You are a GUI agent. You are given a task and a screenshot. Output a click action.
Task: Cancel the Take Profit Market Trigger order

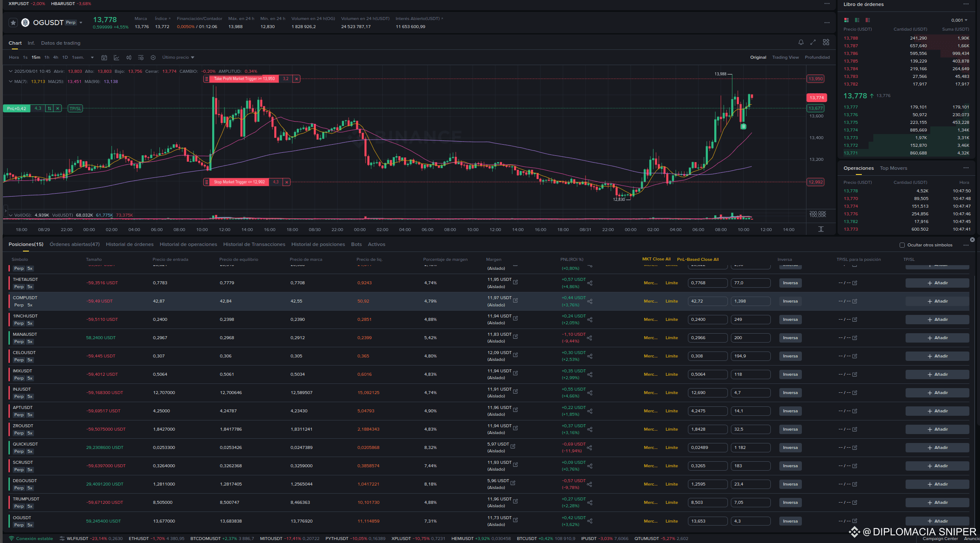(x=297, y=79)
